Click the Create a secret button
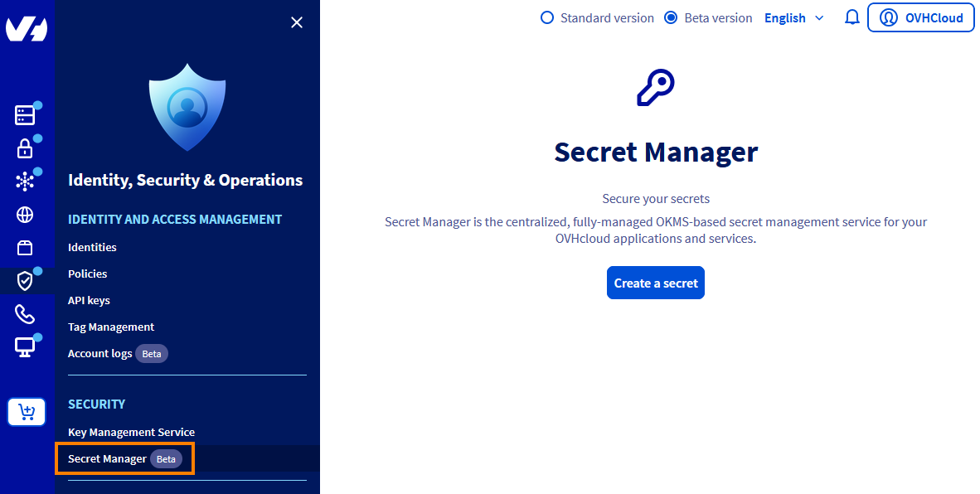Image resolution: width=980 pixels, height=494 pixels. pos(655,283)
